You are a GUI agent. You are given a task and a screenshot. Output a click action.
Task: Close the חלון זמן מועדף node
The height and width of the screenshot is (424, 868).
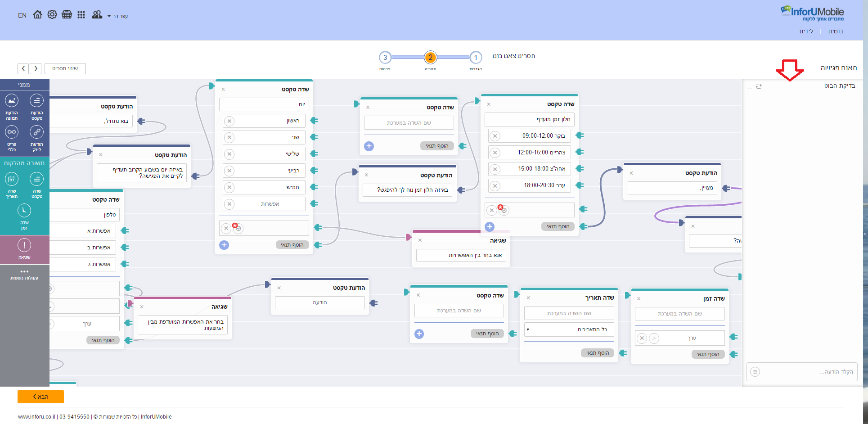pyautogui.click(x=489, y=104)
